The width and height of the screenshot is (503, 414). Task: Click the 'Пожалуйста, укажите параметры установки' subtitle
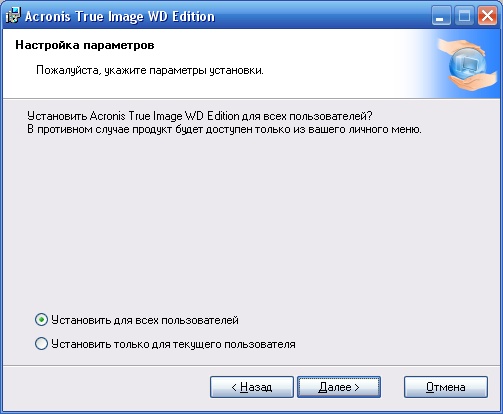click(150, 70)
